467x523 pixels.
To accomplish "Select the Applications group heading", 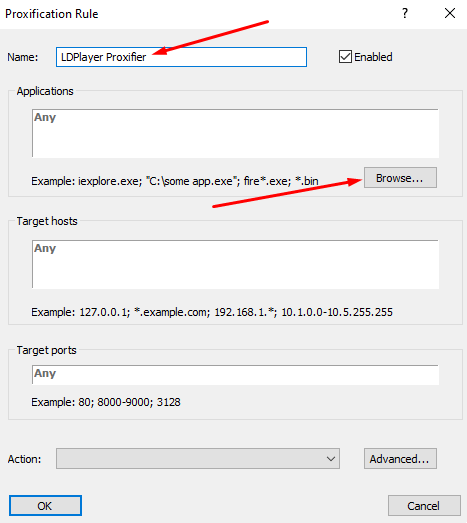I will (x=45, y=91).
